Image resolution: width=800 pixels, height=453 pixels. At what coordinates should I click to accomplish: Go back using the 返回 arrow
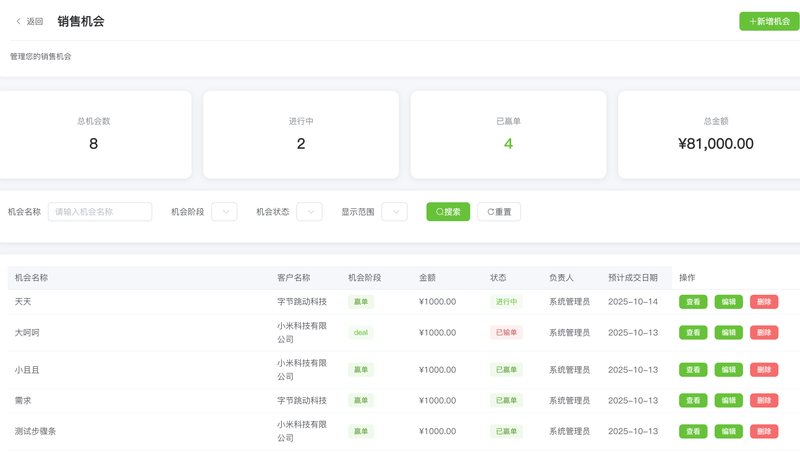tap(29, 21)
